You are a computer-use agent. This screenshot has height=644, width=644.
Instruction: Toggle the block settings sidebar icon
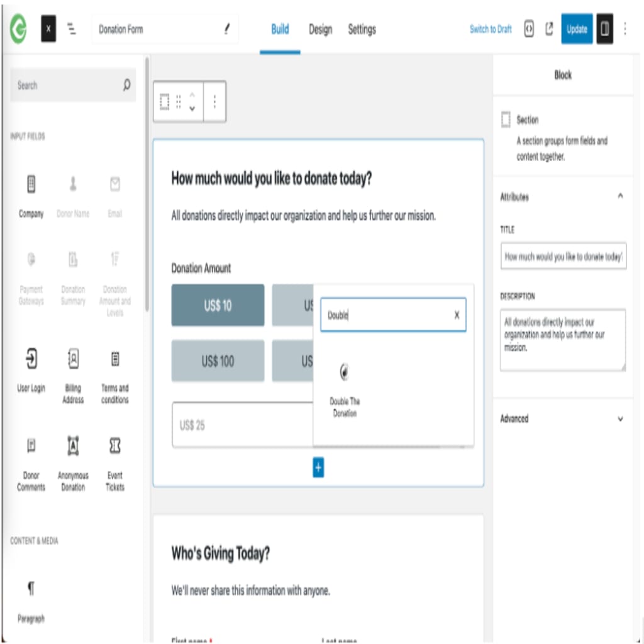tap(604, 29)
